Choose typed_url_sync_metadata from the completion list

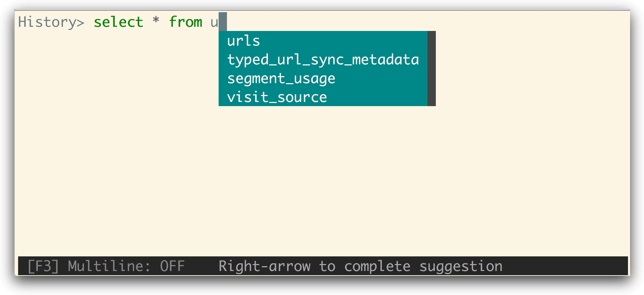pos(323,59)
